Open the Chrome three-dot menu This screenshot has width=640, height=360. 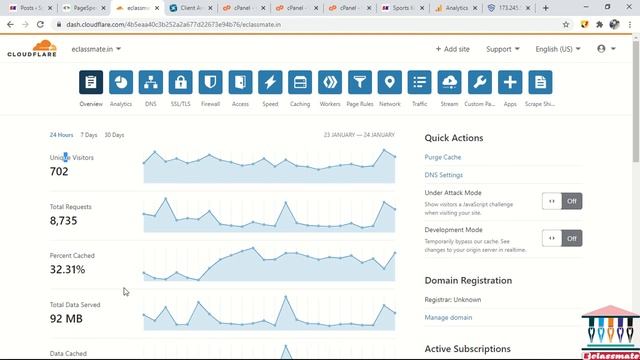click(x=630, y=24)
